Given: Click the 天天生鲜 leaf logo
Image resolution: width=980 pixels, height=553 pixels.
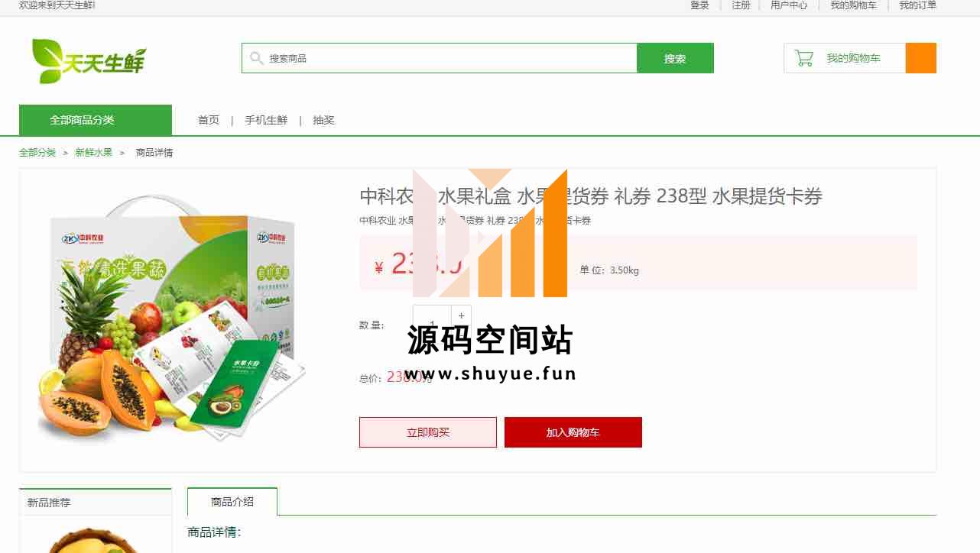Looking at the screenshot, I should [88, 60].
